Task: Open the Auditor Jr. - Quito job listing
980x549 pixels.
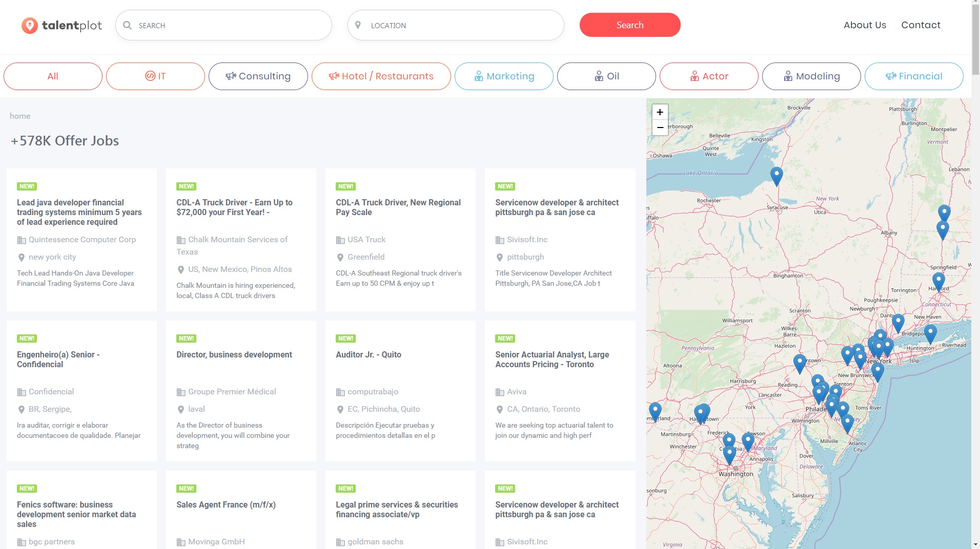Action: pyautogui.click(x=368, y=354)
